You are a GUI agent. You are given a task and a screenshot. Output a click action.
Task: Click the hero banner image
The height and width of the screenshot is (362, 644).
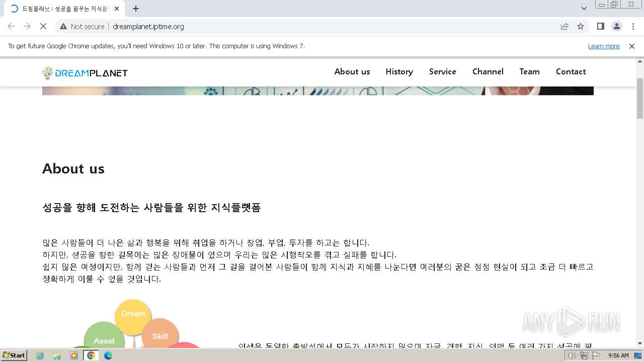[x=318, y=90]
